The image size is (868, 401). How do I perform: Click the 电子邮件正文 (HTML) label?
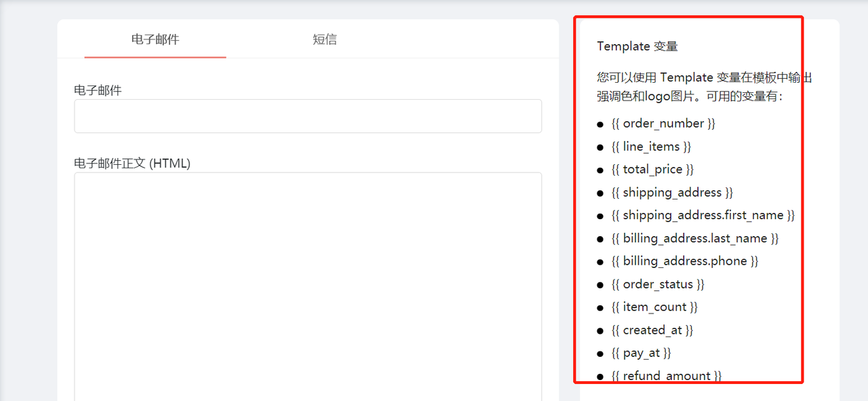pos(132,164)
